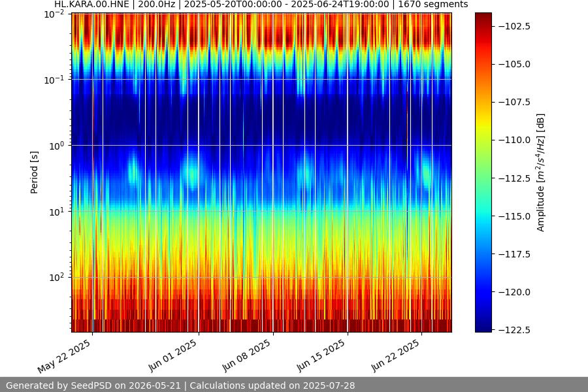Screen dimensions: 588x392
Task: Click inside the spectrogram heatmap
Action: click(261, 172)
